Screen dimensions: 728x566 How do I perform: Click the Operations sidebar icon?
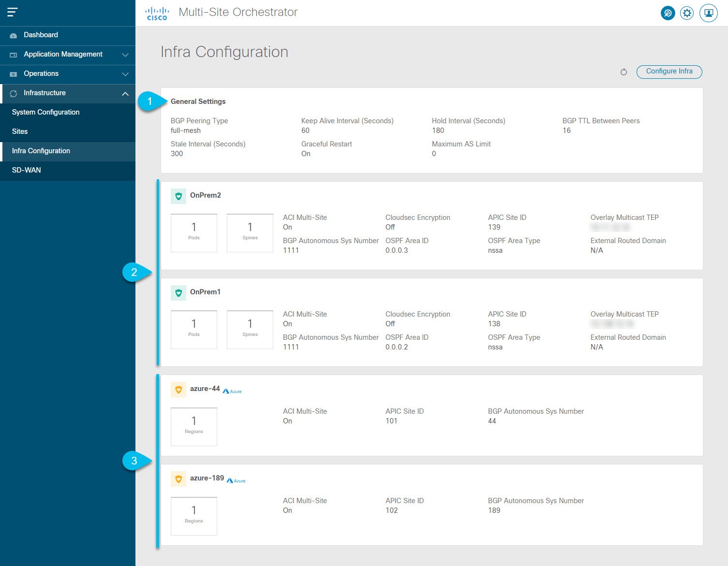click(x=14, y=74)
